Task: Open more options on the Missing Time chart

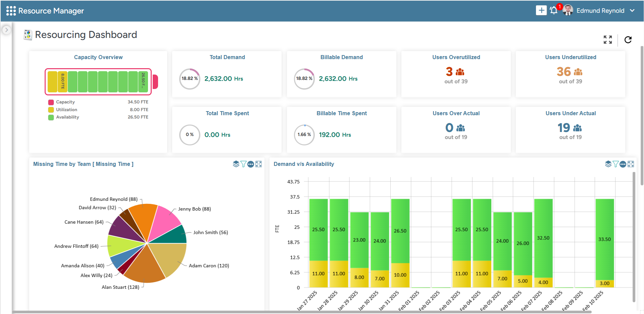Action: tap(251, 164)
